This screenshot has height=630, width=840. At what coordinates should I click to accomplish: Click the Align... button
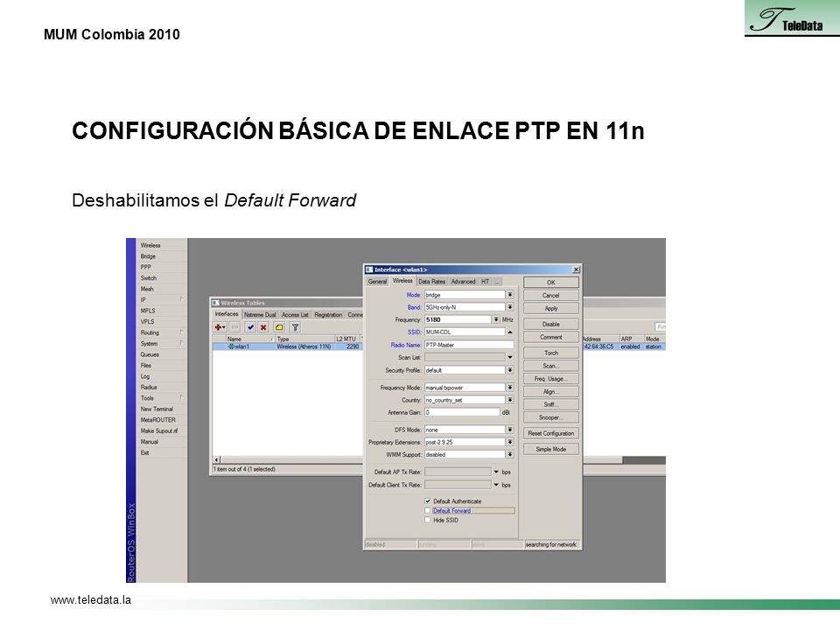point(550,392)
